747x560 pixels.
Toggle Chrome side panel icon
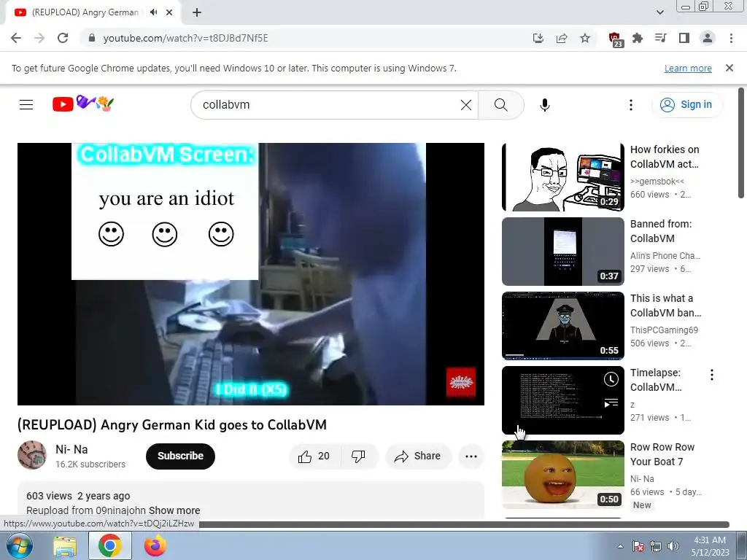point(684,38)
